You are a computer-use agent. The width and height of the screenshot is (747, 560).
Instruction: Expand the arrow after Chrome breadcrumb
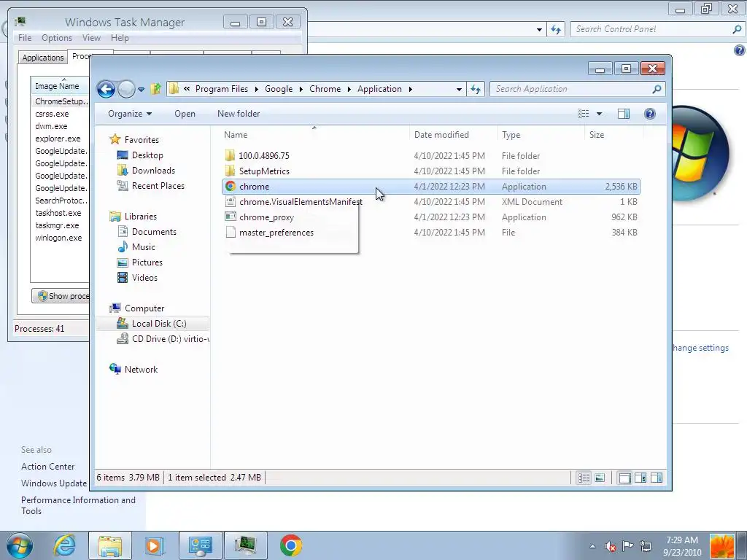tap(349, 89)
